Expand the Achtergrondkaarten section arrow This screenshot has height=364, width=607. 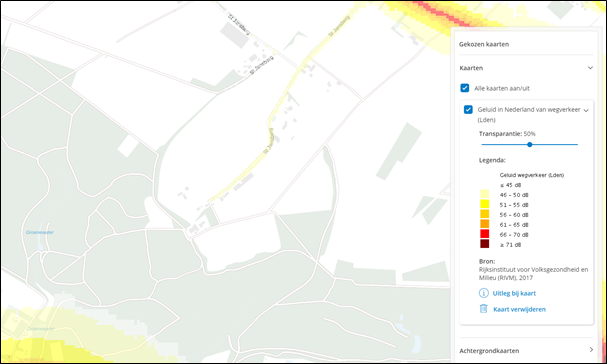pyautogui.click(x=591, y=350)
